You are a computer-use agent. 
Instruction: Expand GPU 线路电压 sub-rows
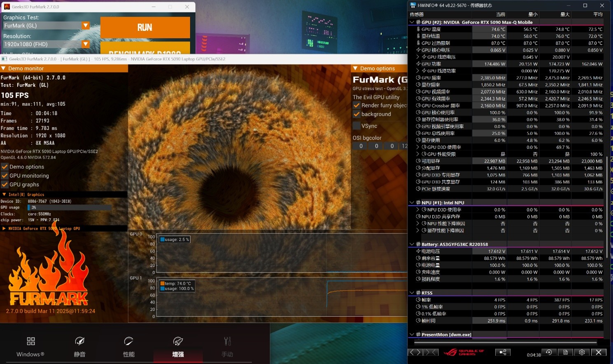[x=418, y=57]
